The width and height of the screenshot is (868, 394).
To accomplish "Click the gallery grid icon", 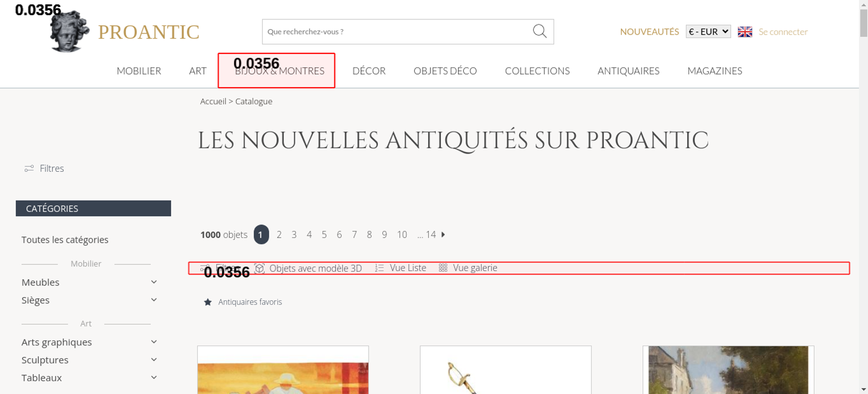I will pyautogui.click(x=443, y=268).
